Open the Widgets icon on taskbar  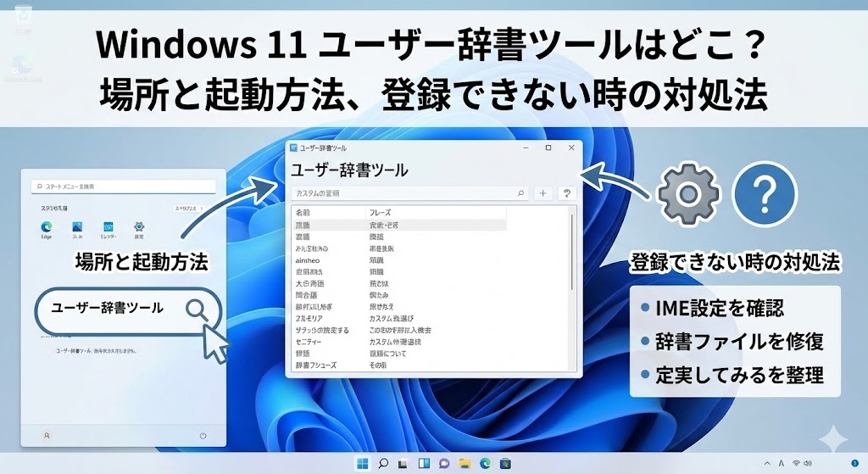click(424, 463)
